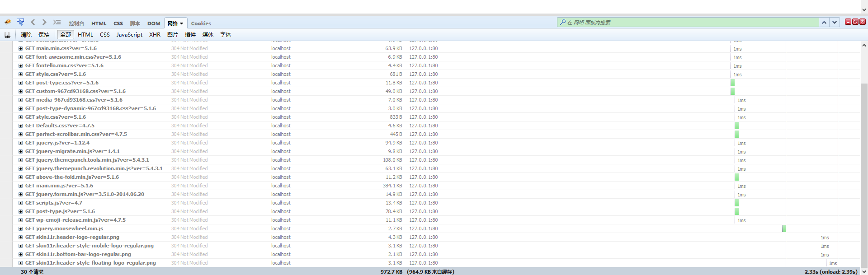Enable the XHR request filter
The height and width of the screenshot is (275, 868).
point(155,35)
